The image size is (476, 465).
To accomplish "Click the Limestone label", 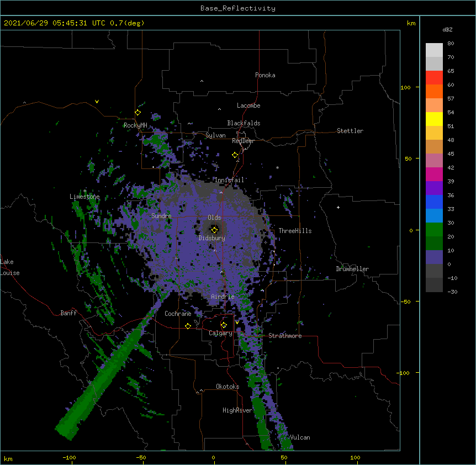I will (x=84, y=197).
